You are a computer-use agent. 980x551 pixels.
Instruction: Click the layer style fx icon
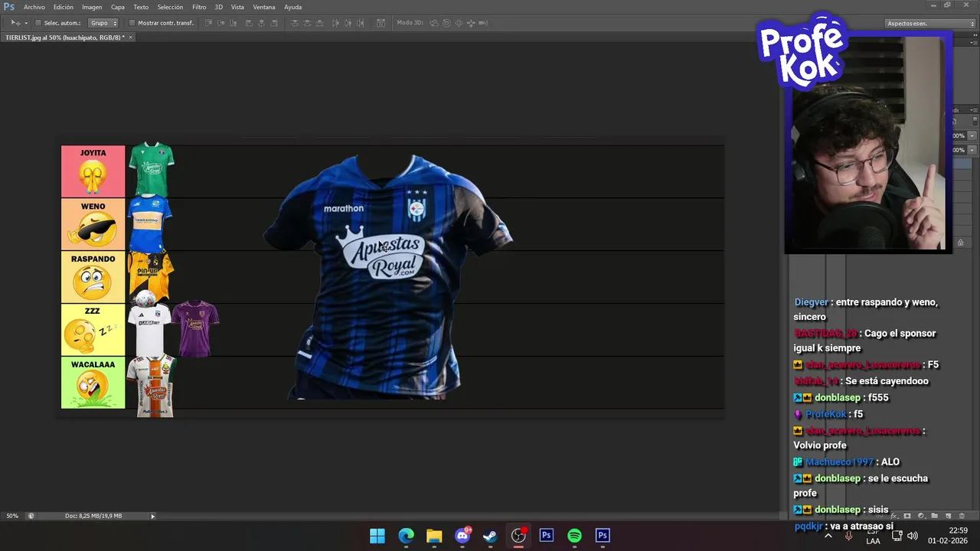pos(893,516)
